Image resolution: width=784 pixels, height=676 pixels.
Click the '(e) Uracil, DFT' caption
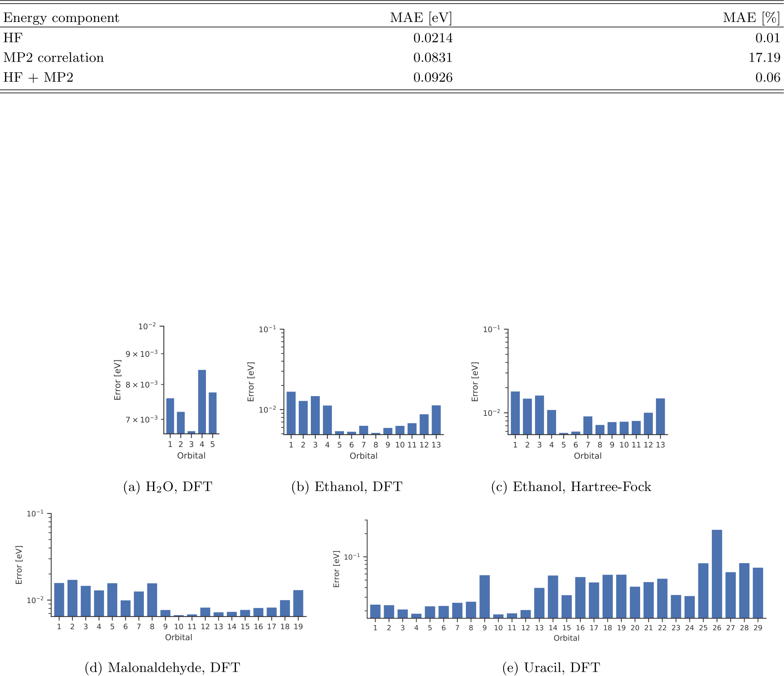point(551,668)
